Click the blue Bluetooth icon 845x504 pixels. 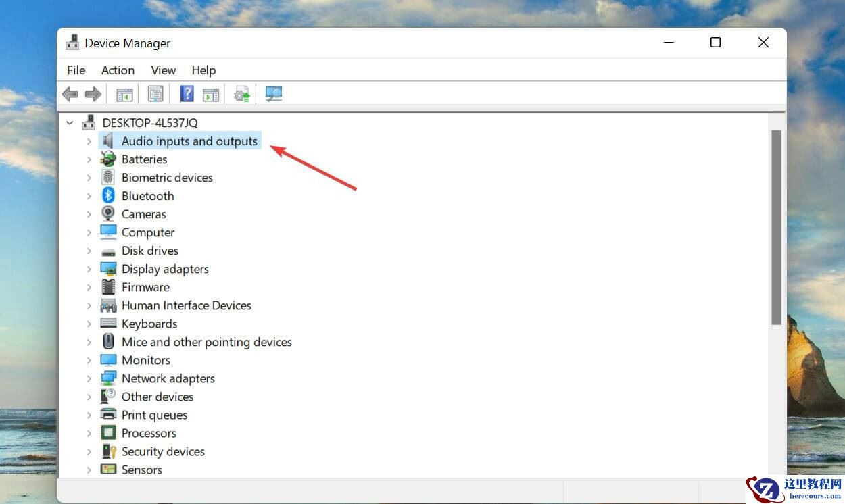pyautogui.click(x=108, y=195)
